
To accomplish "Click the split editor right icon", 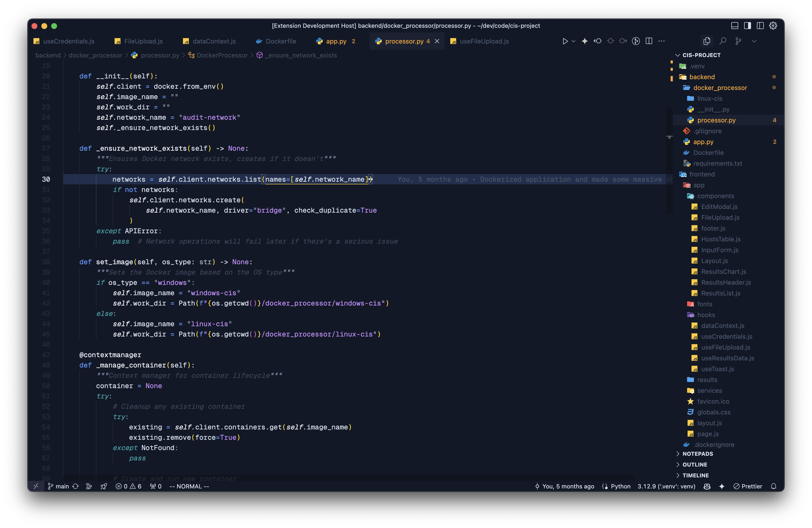I will coord(649,41).
